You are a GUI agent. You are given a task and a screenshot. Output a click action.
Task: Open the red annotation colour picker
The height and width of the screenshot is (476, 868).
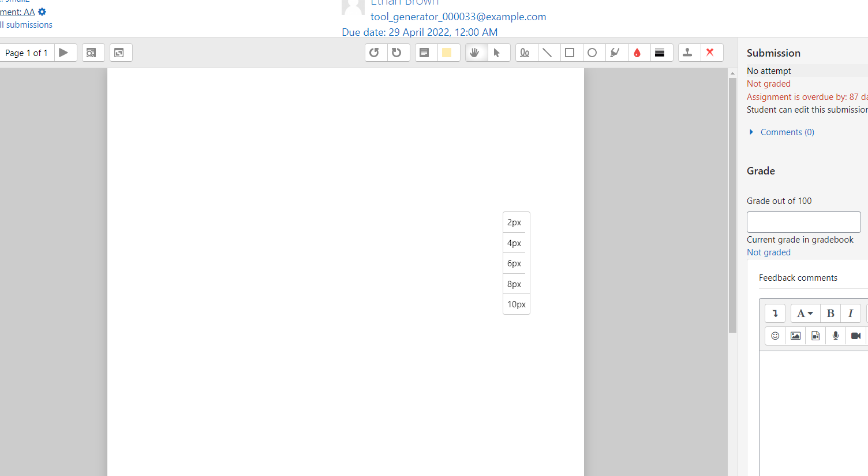(638, 53)
